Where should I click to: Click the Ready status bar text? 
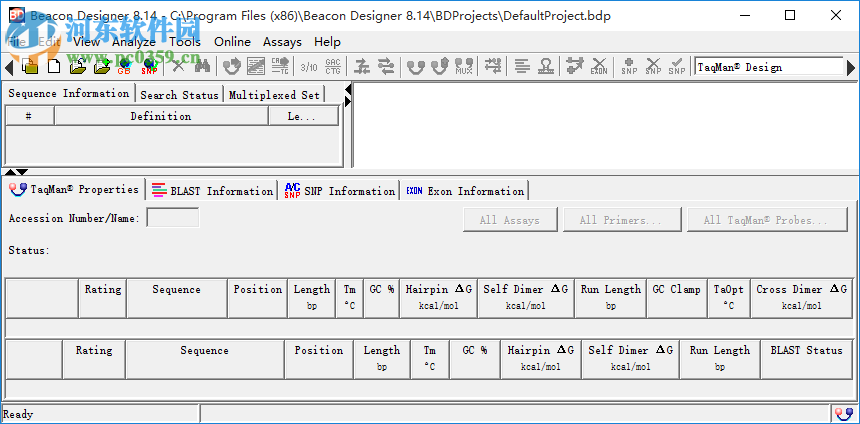(18, 414)
